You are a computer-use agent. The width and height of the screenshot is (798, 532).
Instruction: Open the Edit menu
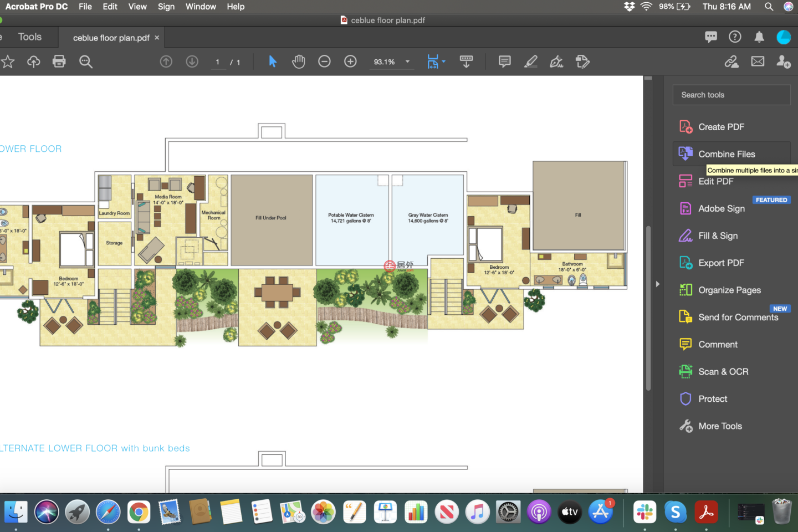110,7
